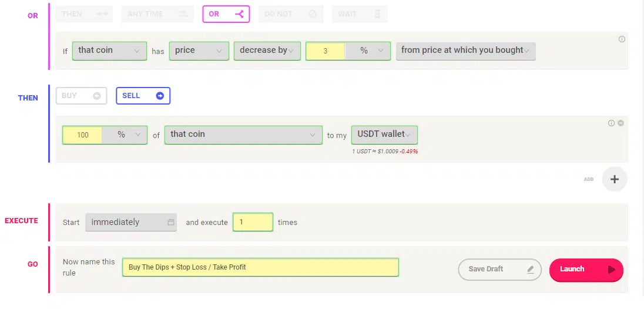Click the ADD label text
This screenshot has width=644, height=309.
pyautogui.click(x=589, y=179)
